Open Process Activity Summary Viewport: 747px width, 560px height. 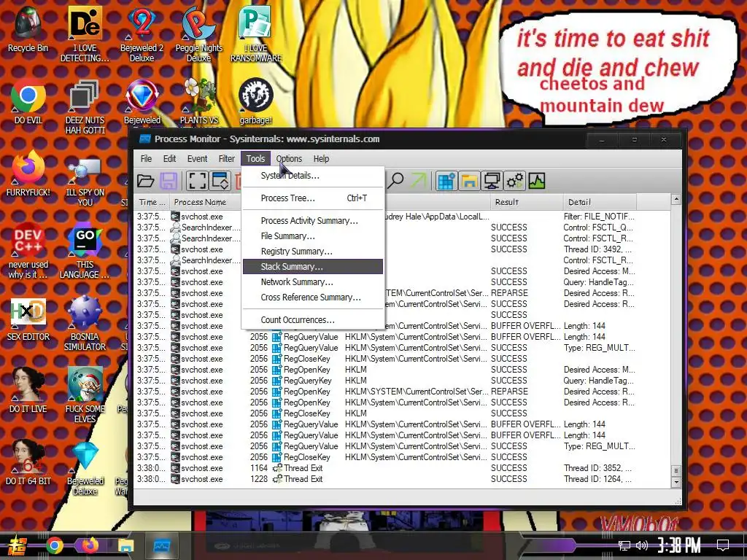[312, 220]
